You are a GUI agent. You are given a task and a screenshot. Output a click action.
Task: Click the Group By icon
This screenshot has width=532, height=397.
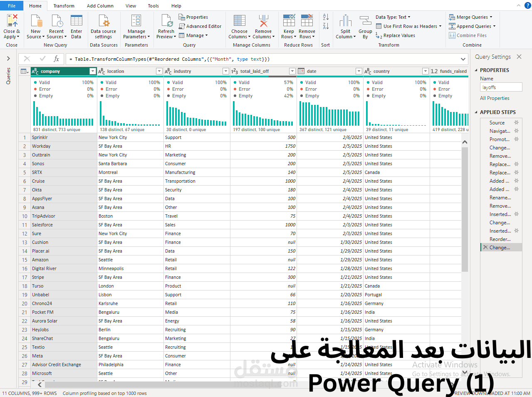365,20
